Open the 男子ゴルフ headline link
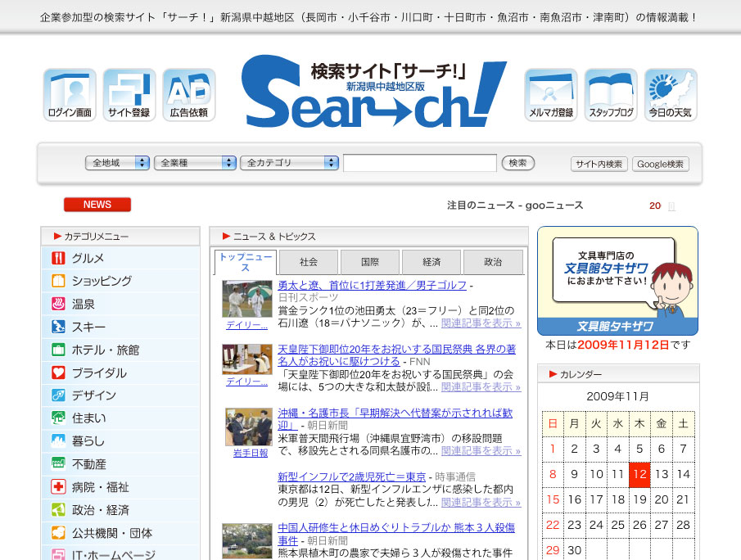Image resolution: width=741 pixels, height=560 pixels. 372,285
